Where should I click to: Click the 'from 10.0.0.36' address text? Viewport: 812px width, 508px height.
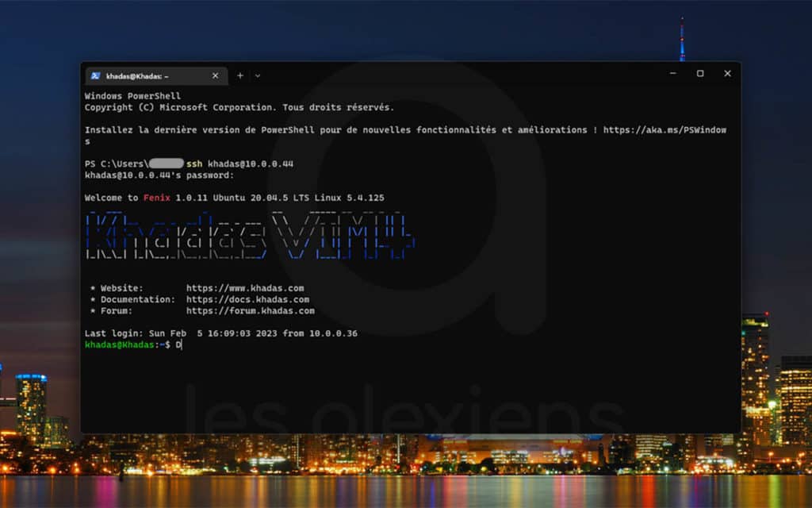[x=320, y=333]
